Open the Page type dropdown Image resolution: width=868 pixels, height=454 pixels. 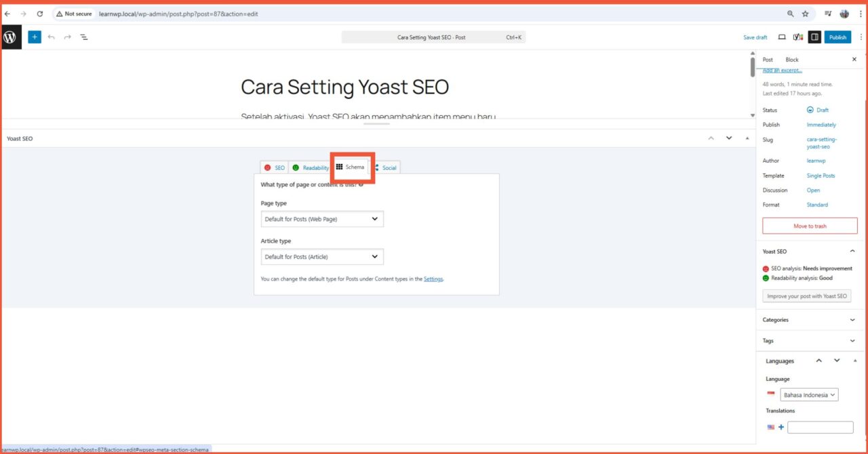pyautogui.click(x=322, y=219)
